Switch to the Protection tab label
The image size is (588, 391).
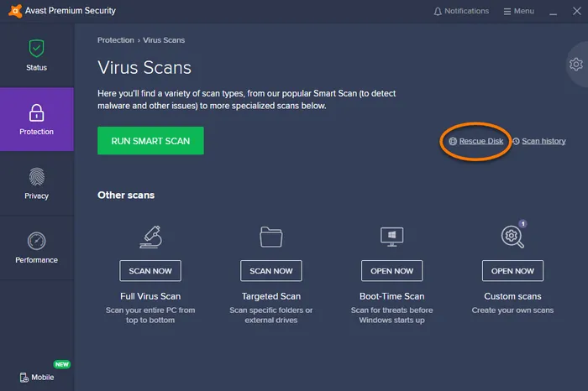tap(36, 132)
